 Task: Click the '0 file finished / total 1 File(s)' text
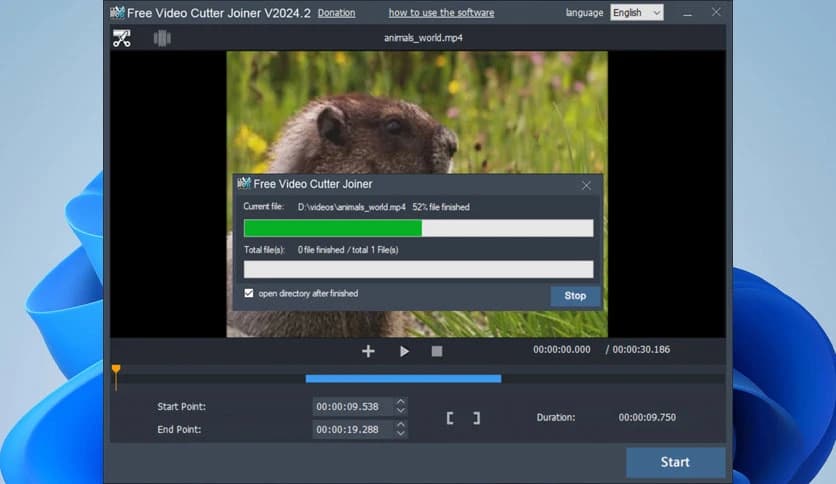[348, 249]
